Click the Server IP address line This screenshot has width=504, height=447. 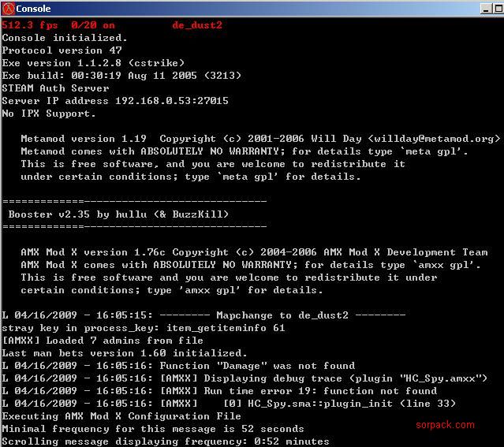[x=115, y=101]
